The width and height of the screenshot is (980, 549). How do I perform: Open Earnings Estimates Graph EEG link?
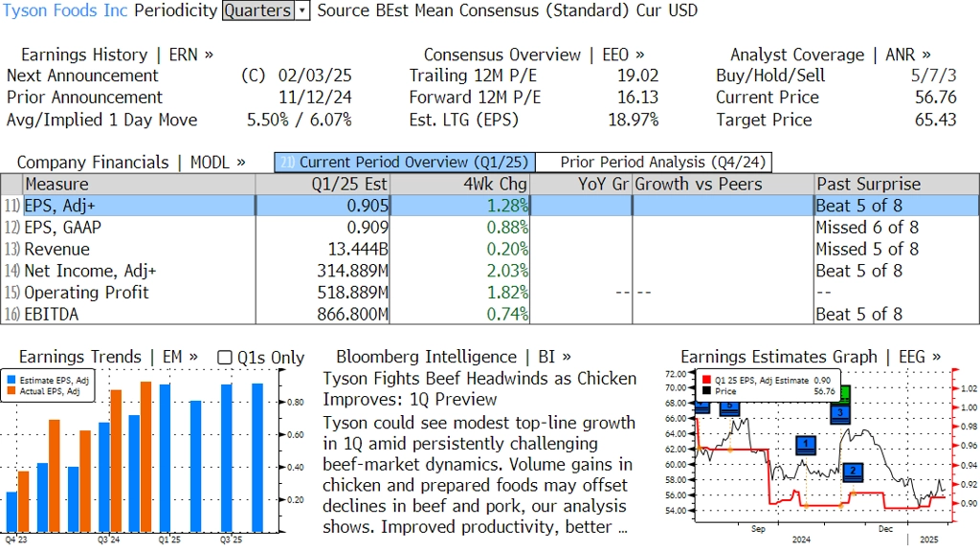(x=811, y=358)
